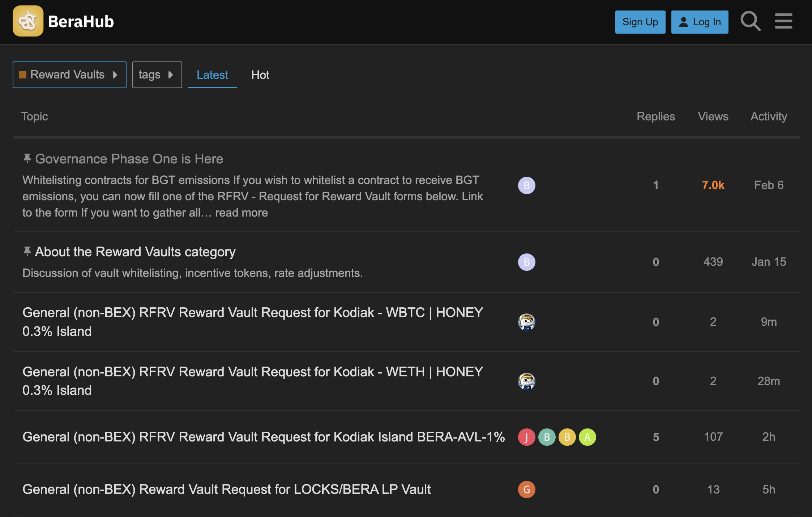Open yellow B avatar on BERA-AVL-1% row
Image resolution: width=812 pixels, height=517 pixels.
pos(567,437)
